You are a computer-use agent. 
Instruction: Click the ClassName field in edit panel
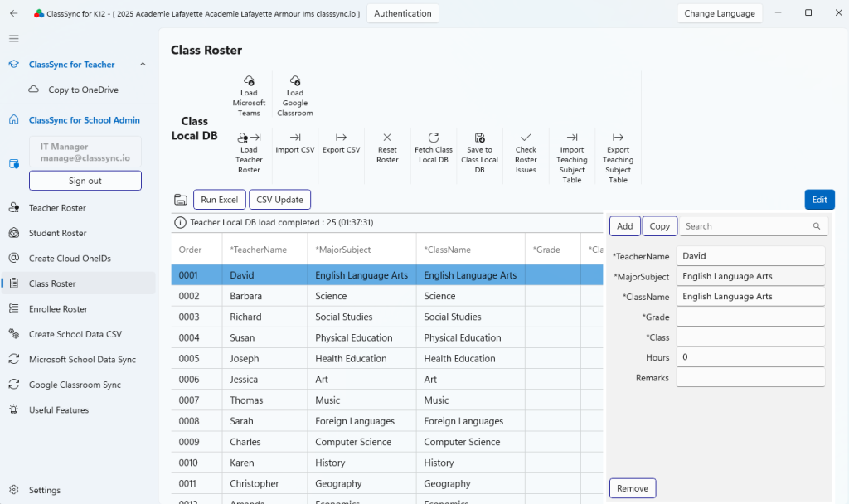tap(750, 297)
